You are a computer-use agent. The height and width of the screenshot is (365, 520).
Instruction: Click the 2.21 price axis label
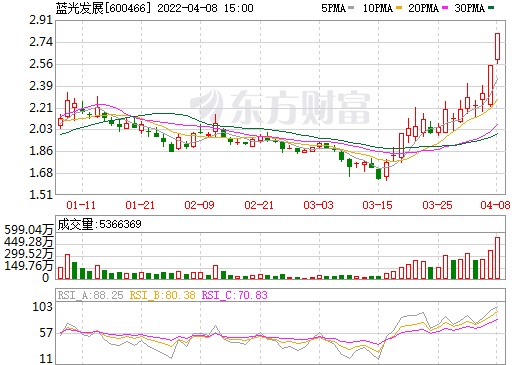pos(41,108)
